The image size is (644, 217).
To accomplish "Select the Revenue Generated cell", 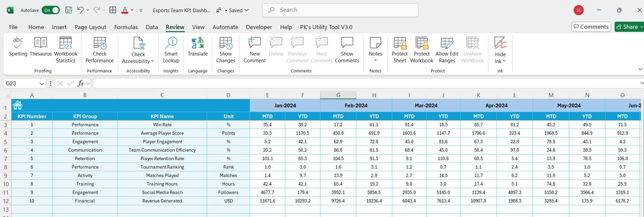I will pos(162,200).
